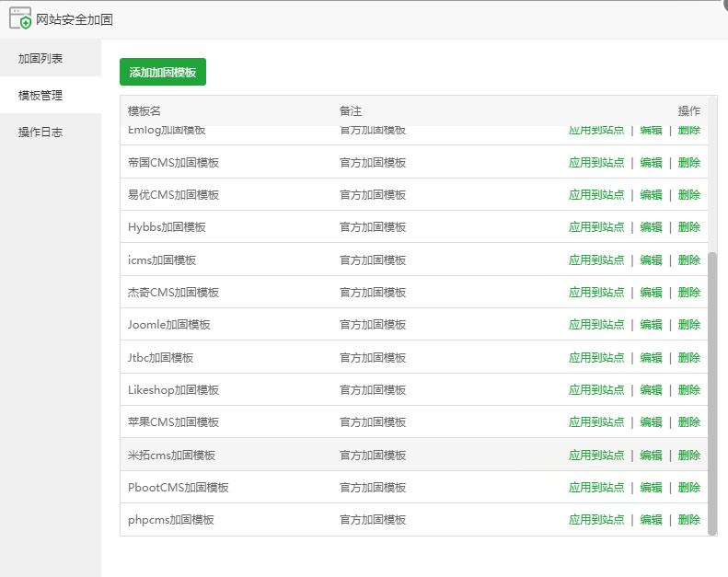The width and height of the screenshot is (728, 577).
Task: Delete the PbootCMS加固模板 row
Action: tap(689, 488)
